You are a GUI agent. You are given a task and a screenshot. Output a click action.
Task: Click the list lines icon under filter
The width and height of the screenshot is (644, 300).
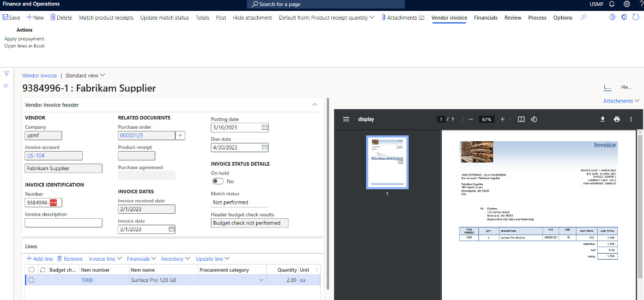[7, 86]
